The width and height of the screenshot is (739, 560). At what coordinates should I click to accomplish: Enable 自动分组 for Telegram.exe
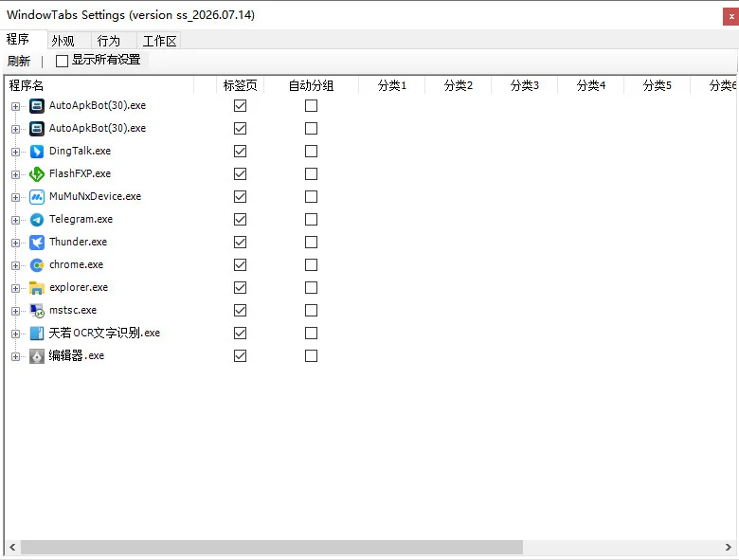(311, 219)
